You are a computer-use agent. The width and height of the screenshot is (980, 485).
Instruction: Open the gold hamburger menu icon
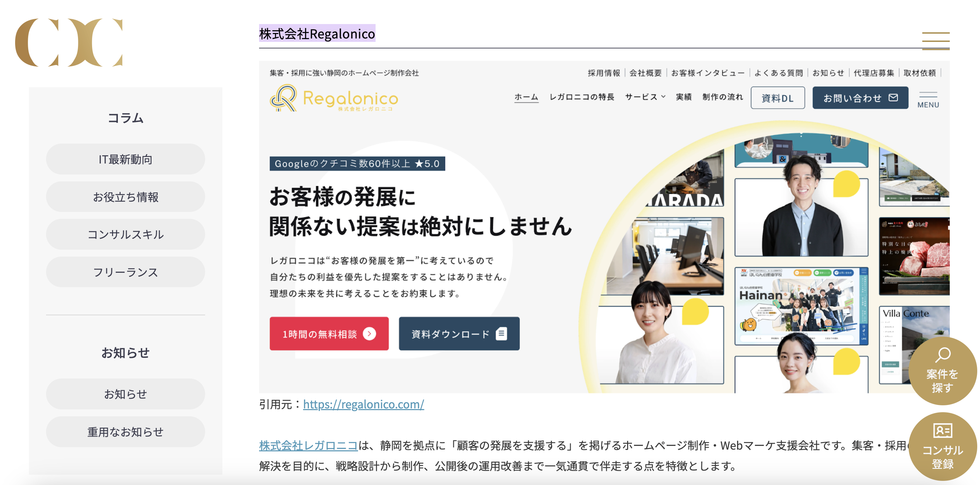click(935, 41)
